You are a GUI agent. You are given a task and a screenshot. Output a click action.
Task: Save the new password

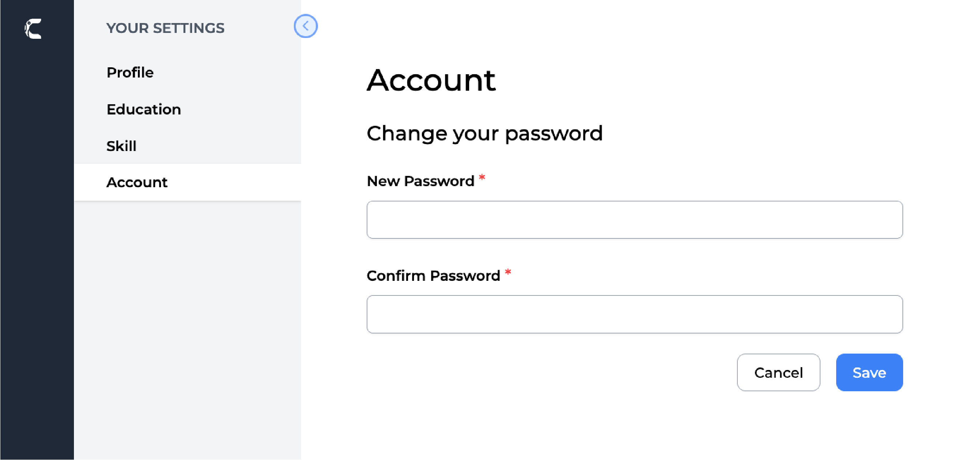point(869,373)
